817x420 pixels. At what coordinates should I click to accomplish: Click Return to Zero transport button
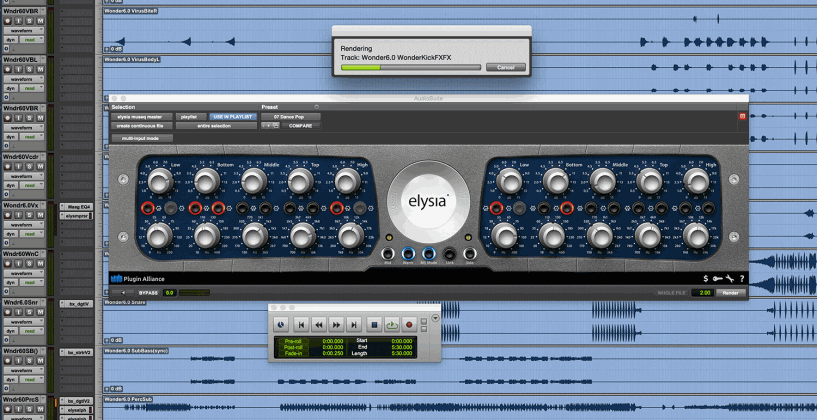301,325
